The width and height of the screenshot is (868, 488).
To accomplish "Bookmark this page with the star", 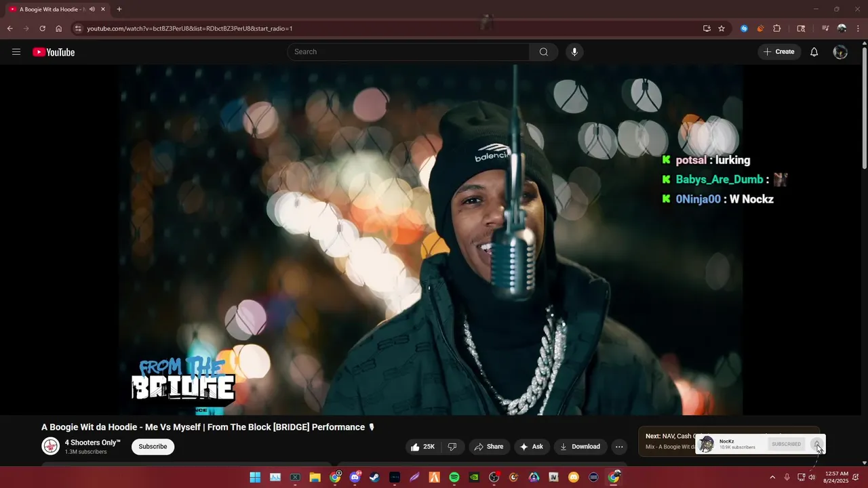I will [x=722, y=28].
